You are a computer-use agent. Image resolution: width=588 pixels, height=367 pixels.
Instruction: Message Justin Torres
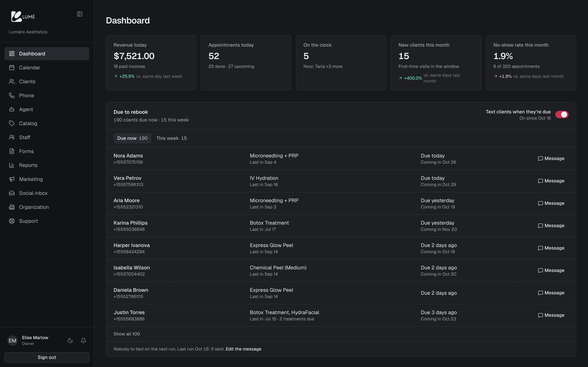tap(551, 315)
